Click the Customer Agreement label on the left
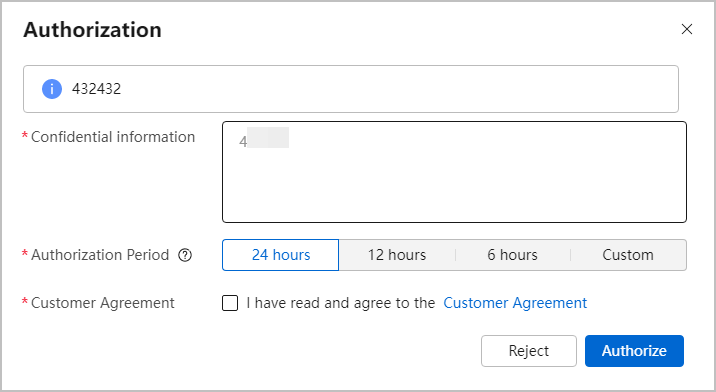Image resolution: width=716 pixels, height=392 pixels. pyautogui.click(x=103, y=303)
